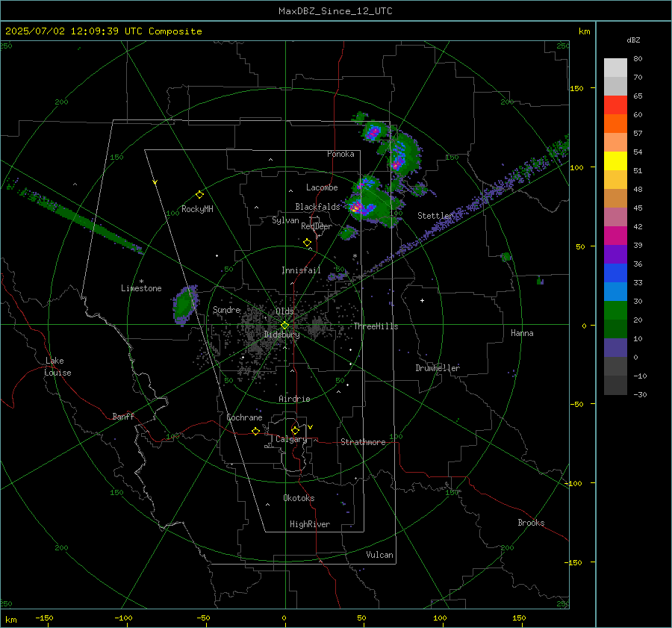
Task: Click the Innisfail label
Action: pos(301,270)
